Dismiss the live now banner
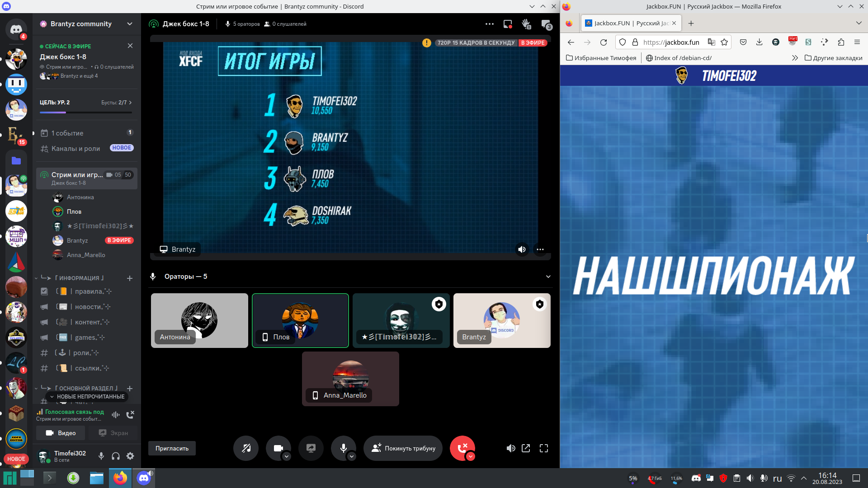The image size is (868, 488). [130, 46]
